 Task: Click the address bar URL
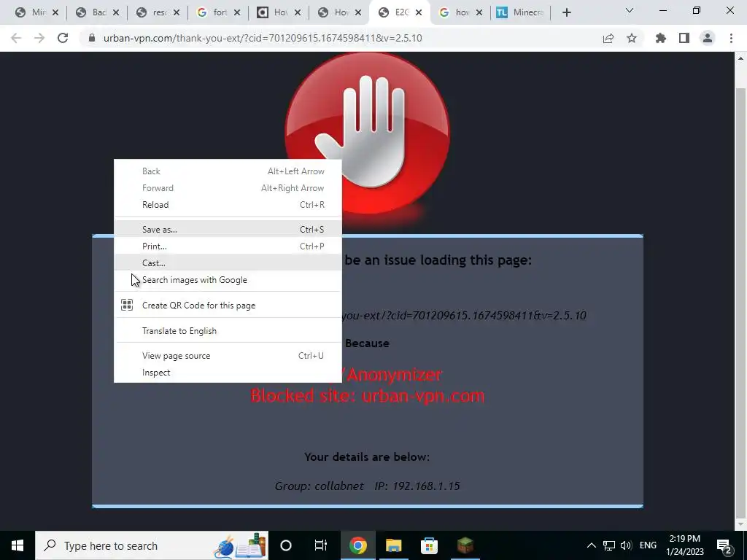tap(263, 38)
